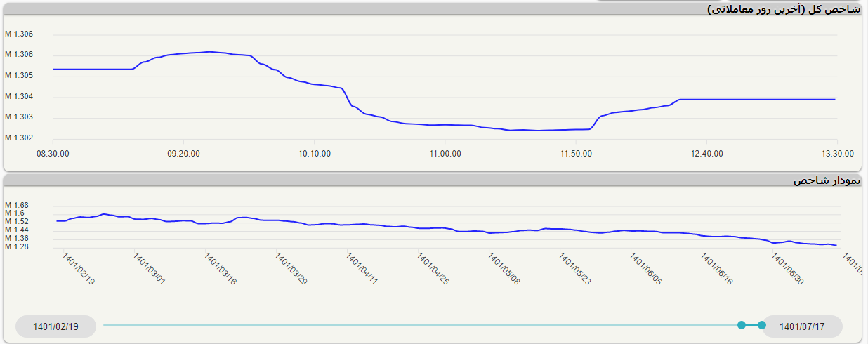868x344 pixels.
Task: Click the 10:10:00 time axis label
Action: [314, 153]
